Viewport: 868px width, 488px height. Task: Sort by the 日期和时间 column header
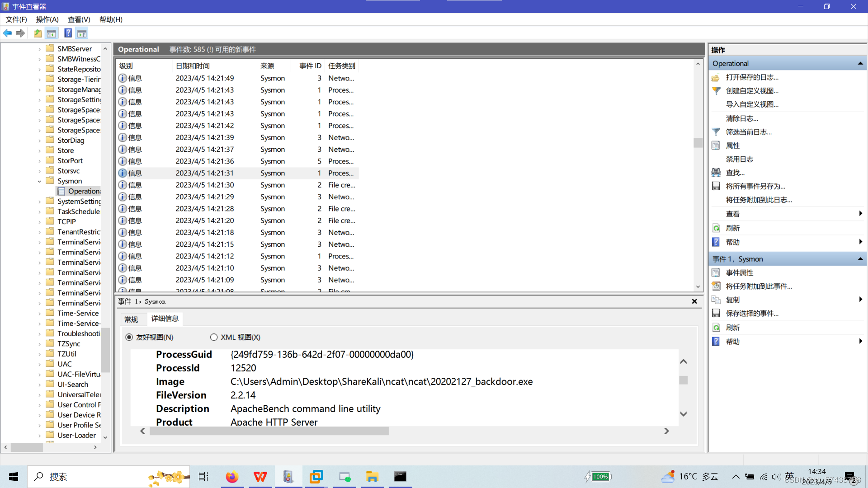pyautogui.click(x=214, y=66)
